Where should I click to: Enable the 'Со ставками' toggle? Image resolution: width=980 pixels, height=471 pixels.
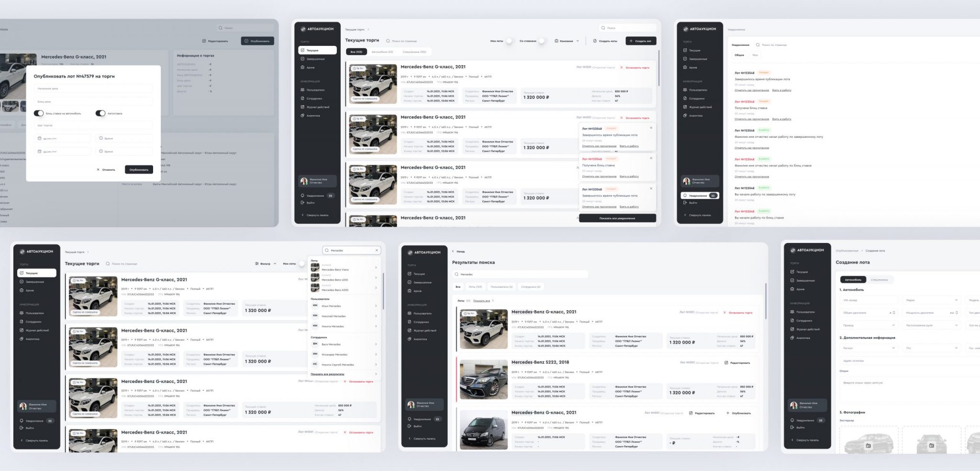[x=542, y=41]
